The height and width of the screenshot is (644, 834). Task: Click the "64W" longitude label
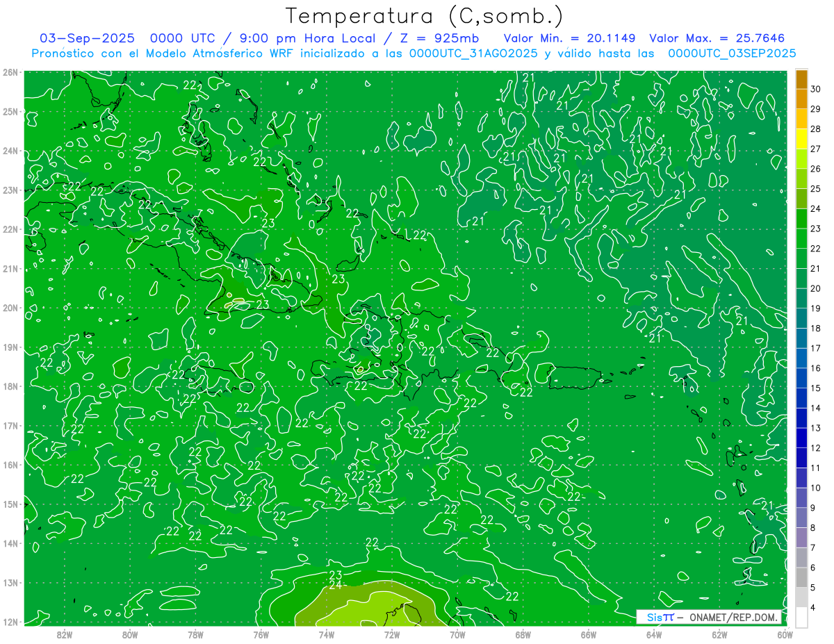[654, 634]
